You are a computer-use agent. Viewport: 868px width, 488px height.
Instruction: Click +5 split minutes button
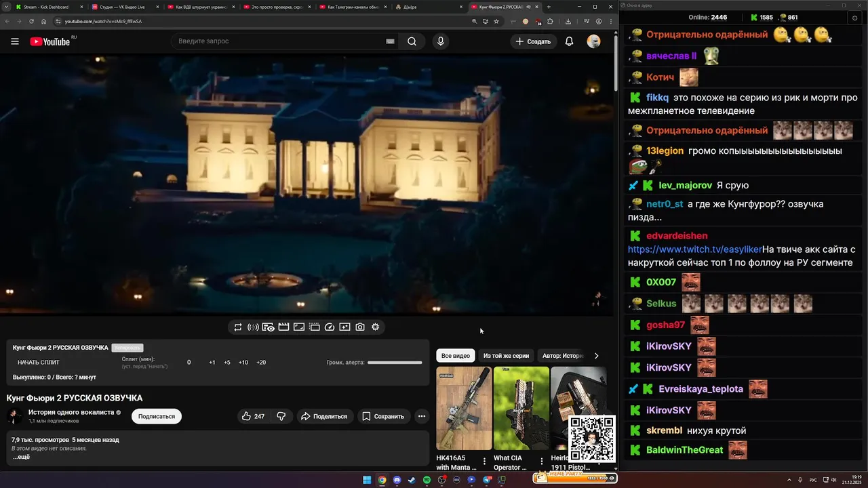point(227,363)
